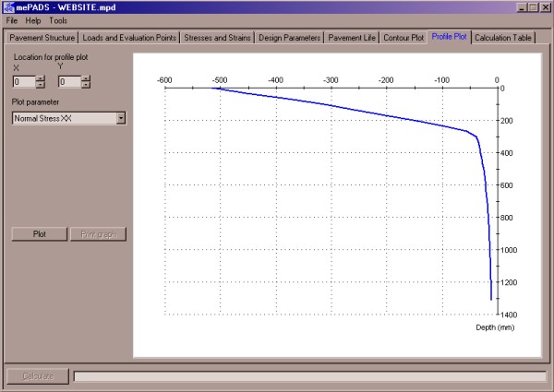Screen dimensions: 554x392
Task: Click the Print graph button
Action: [98, 234]
